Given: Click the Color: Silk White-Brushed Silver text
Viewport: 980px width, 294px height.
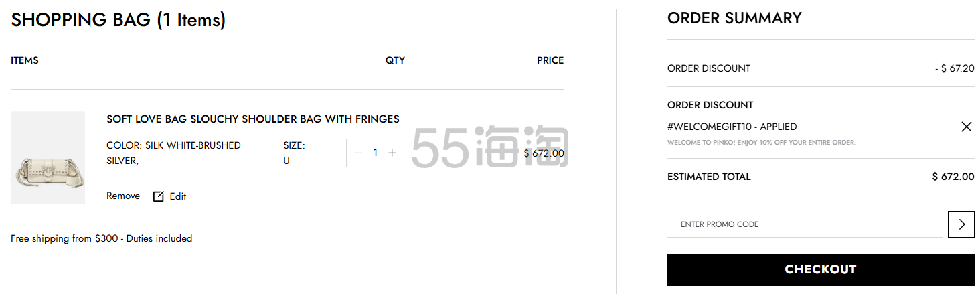Looking at the screenshot, I should coord(174,153).
